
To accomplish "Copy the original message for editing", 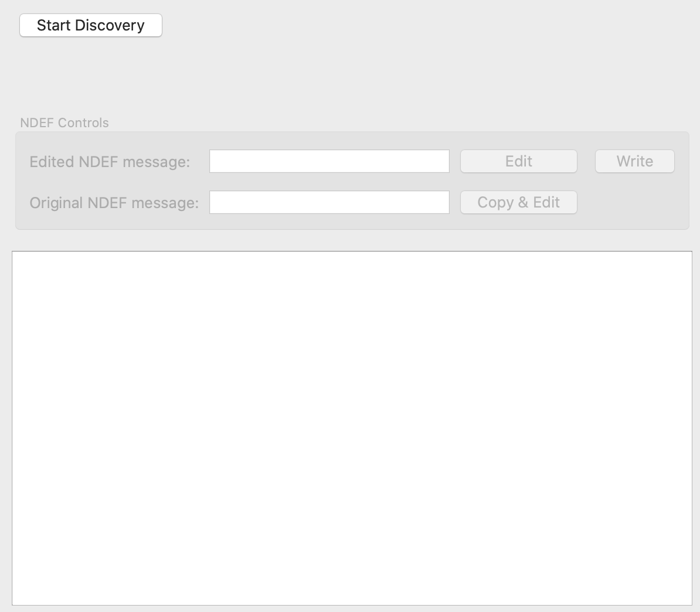I will 518,202.
